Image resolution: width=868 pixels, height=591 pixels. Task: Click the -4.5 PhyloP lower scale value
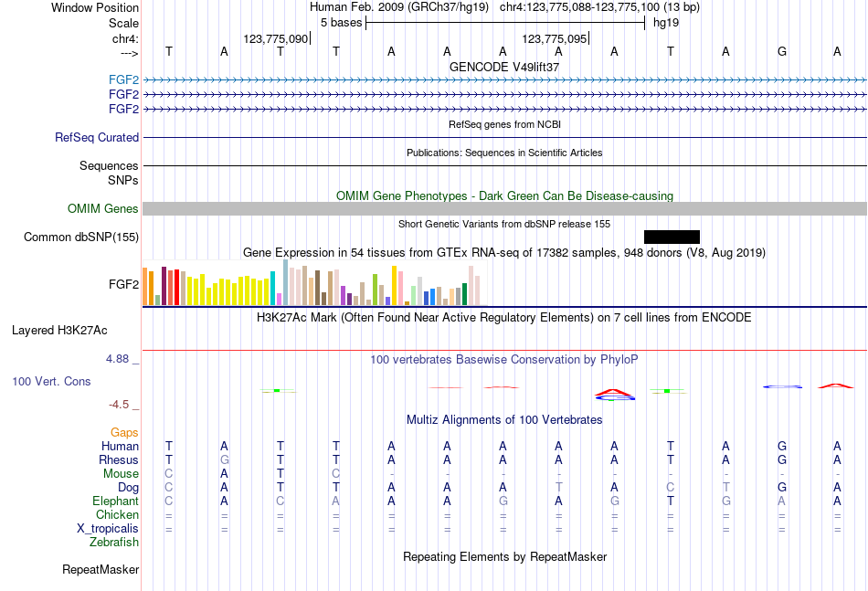click(119, 405)
